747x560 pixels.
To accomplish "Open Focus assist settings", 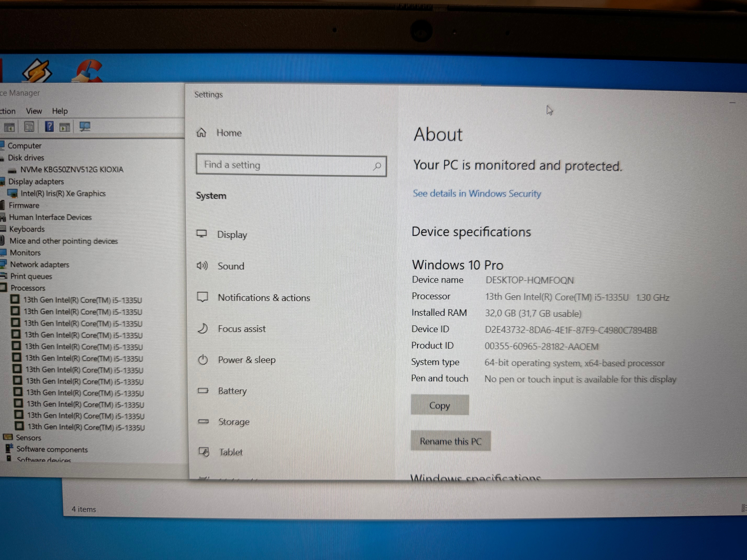I will (x=242, y=328).
